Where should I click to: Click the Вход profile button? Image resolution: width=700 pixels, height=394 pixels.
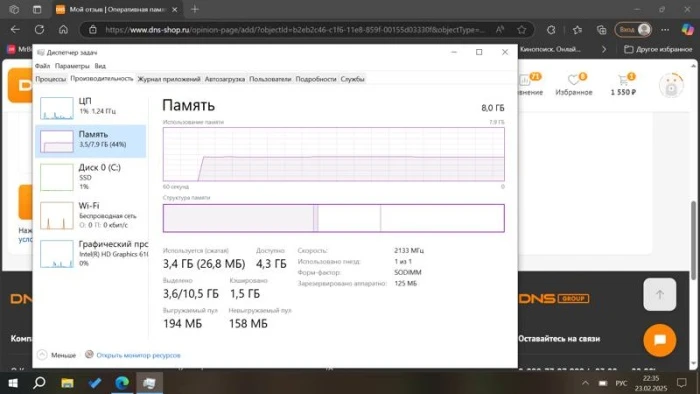coord(633,30)
